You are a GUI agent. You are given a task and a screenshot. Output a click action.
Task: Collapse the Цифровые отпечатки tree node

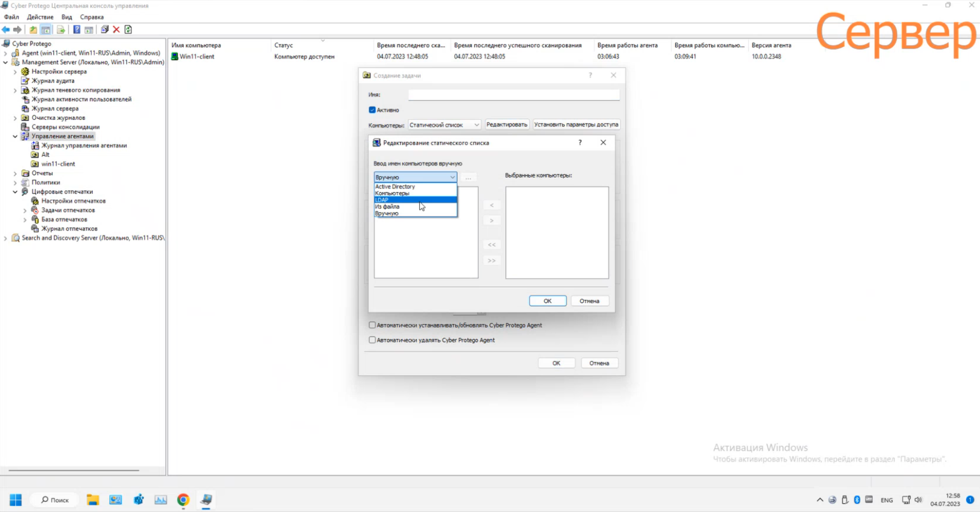(15, 192)
